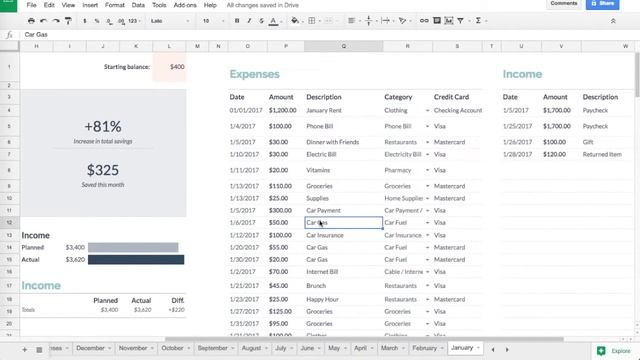Open the font family Lato dropdown
Viewport: 640px width, 360px height.
(169, 21)
